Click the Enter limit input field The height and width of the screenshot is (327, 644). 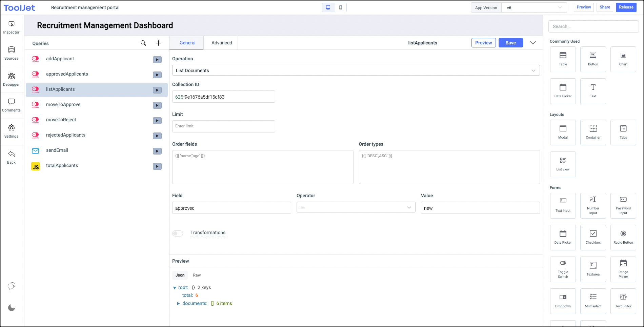point(223,126)
